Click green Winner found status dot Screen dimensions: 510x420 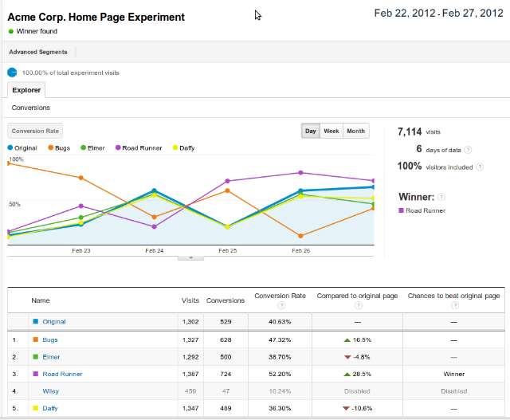pos(11,31)
